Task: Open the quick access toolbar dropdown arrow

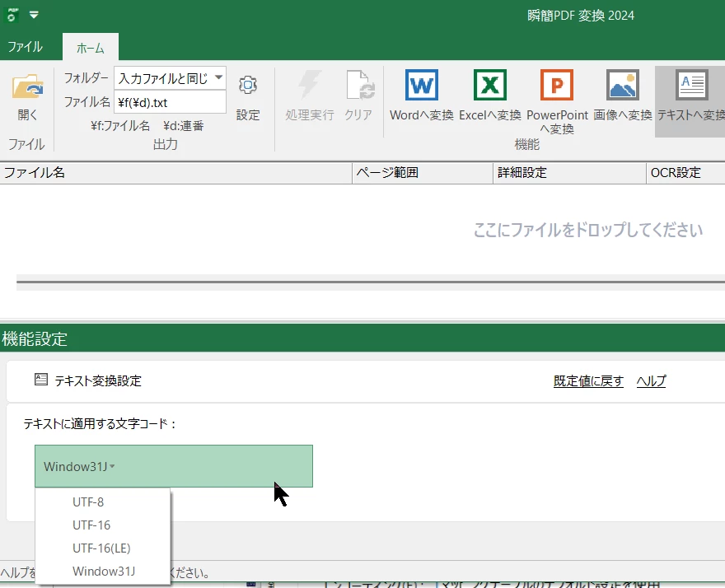Action: (x=34, y=15)
